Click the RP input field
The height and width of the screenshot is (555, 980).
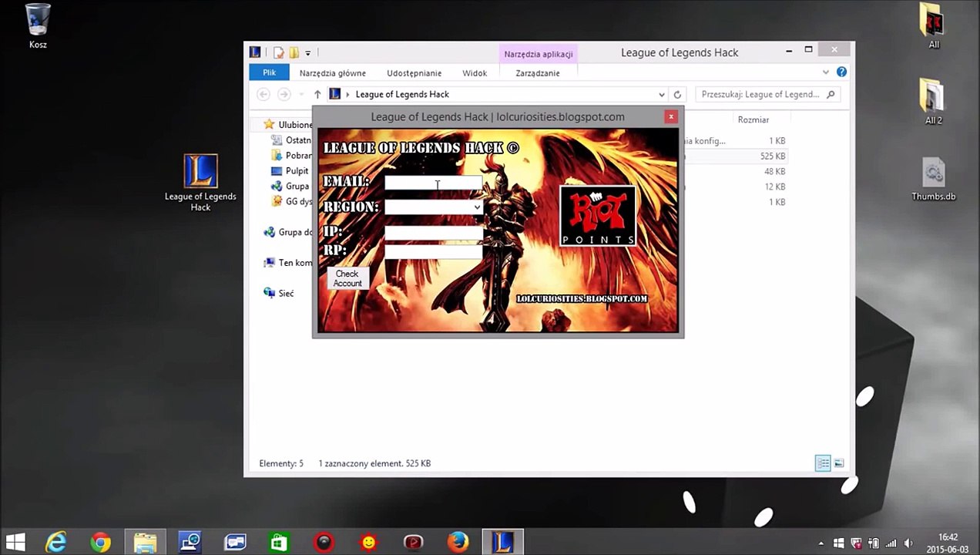coord(433,251)
